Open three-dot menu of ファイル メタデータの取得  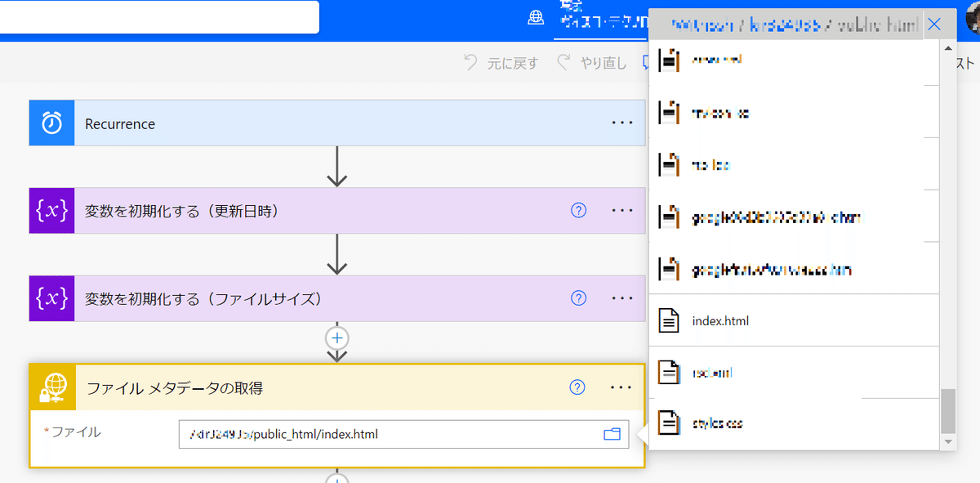pyautogui.click(x=621, y=387)
